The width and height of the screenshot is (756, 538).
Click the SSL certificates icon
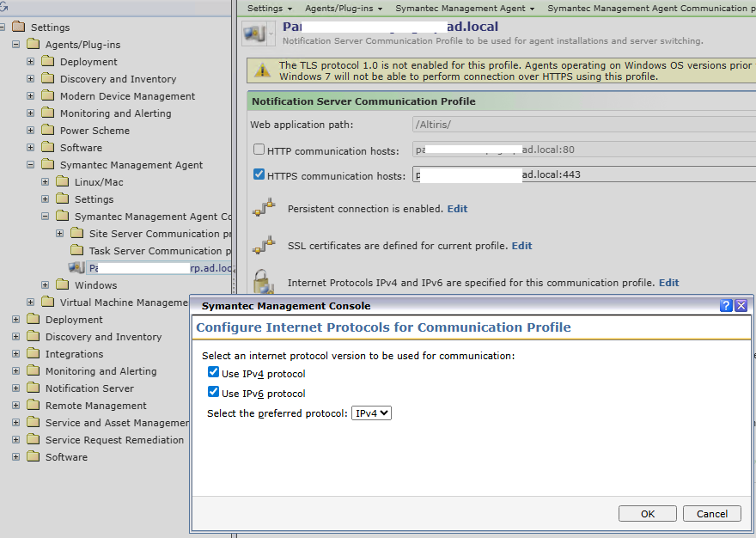tap(264, 246)
